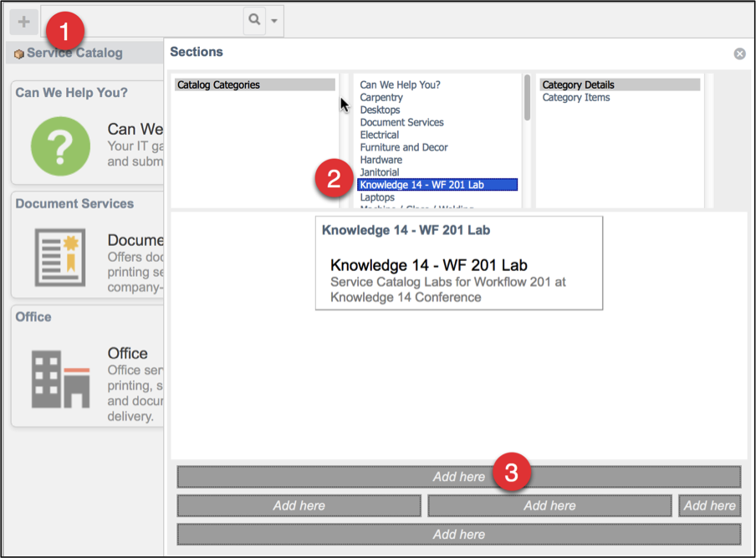Click the Service Catalog box icon
The image size is (756, 558).
pyautogui.click(x=18, y=54)
